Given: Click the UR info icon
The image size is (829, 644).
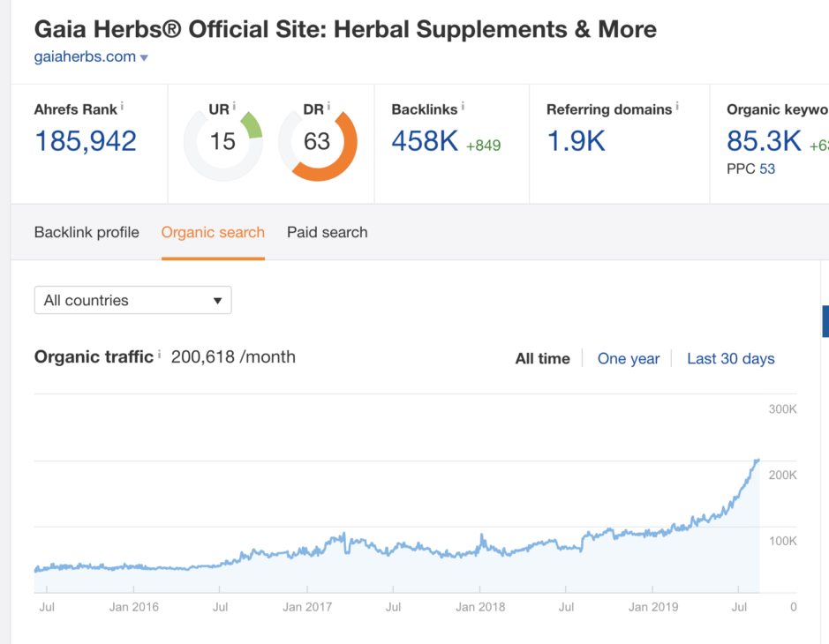Looking at the screenshot, I should pyautogui.click(x=234, y=106).
